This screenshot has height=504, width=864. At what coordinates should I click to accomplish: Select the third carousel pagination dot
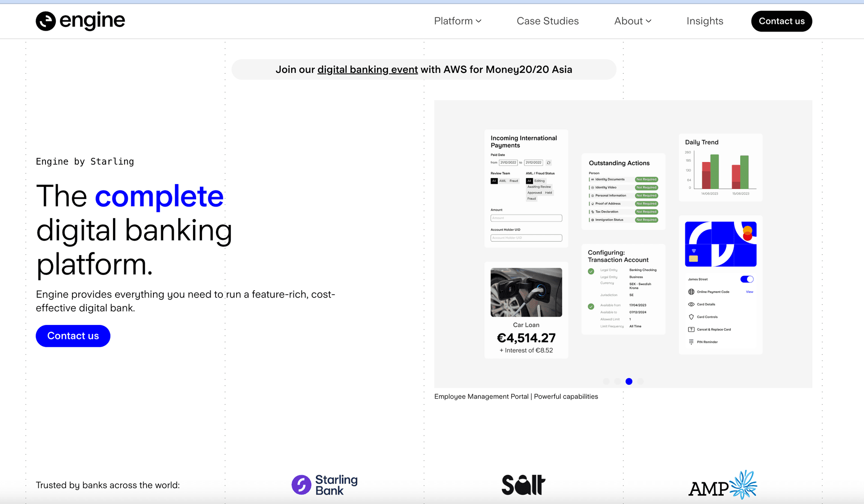click(629, 381)
